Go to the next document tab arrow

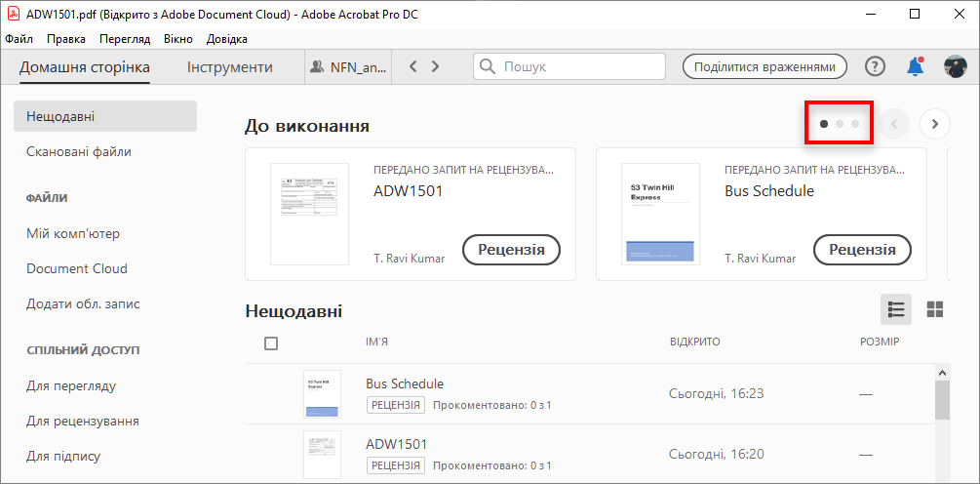click(x=435, y=66)
